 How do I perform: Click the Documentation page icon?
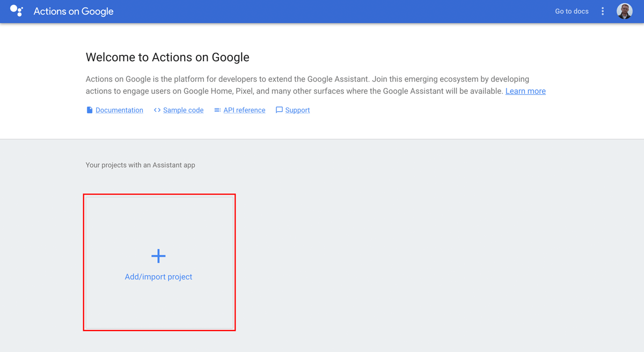[90, 110]
